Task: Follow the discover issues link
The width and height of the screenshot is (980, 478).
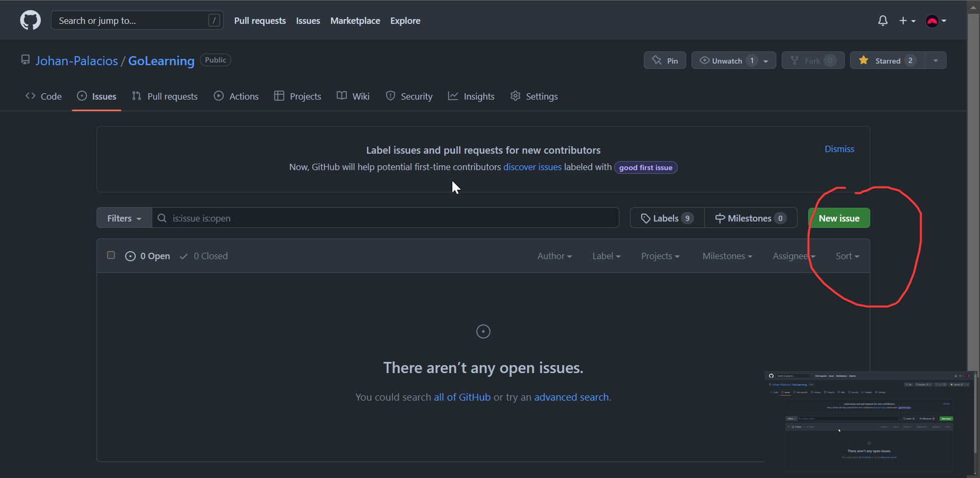Action: 532,167
